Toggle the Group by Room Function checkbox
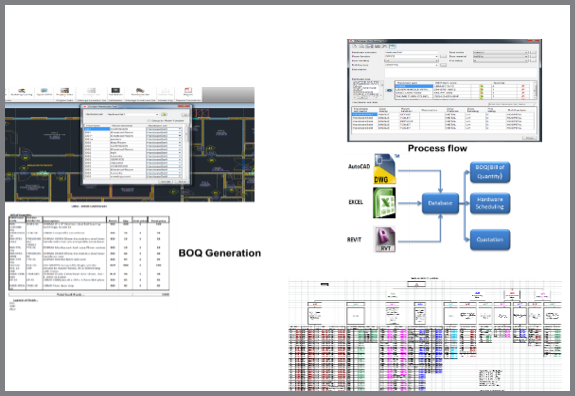This screenshot has width=575, height=396. [149, 121]
